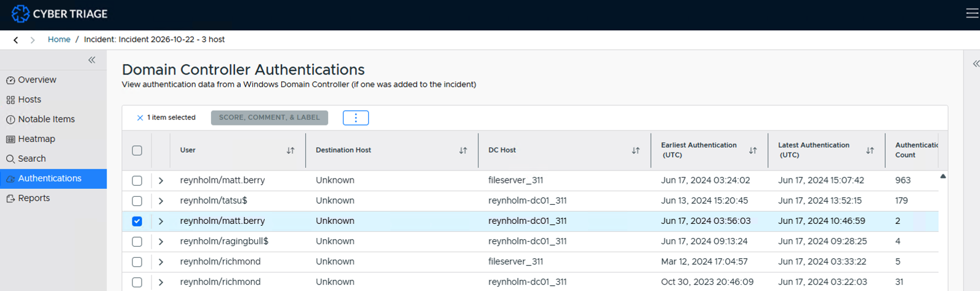Viewport: 980px width, 291px height.
Task: Sort by the User column
Action: tap(291, 151)
